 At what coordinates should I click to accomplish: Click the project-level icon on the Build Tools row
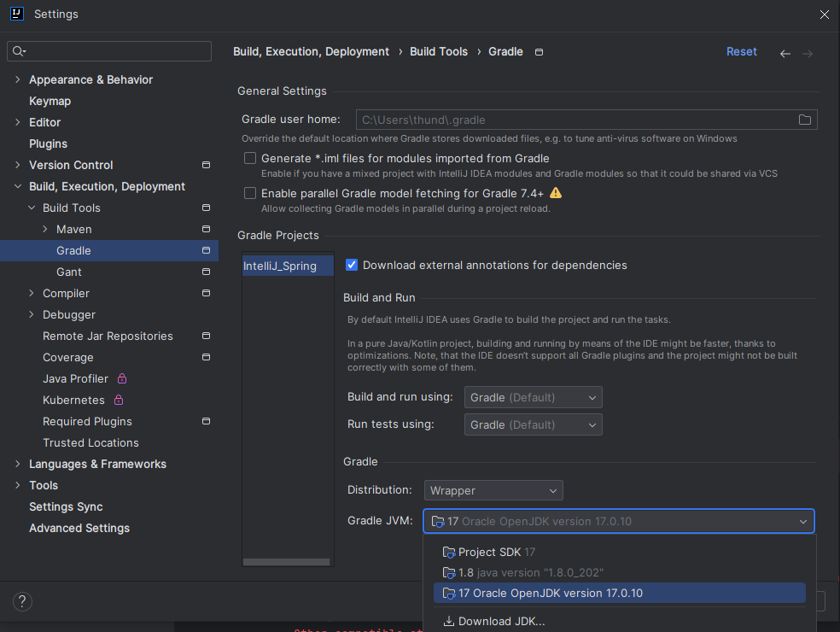(206, 208)
